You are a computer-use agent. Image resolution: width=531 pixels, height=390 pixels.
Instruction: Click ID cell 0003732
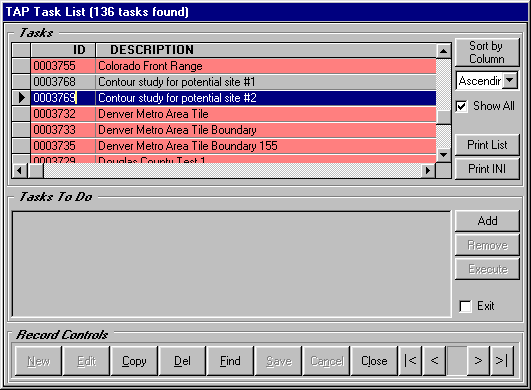coord(63,114)
